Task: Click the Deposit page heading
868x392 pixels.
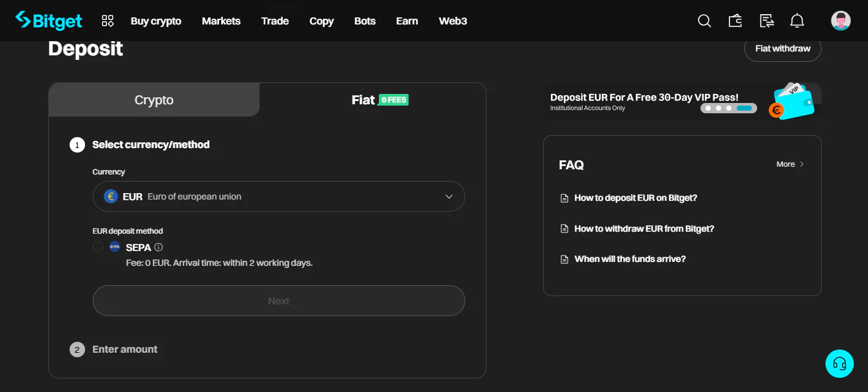Action: (86, 49)
